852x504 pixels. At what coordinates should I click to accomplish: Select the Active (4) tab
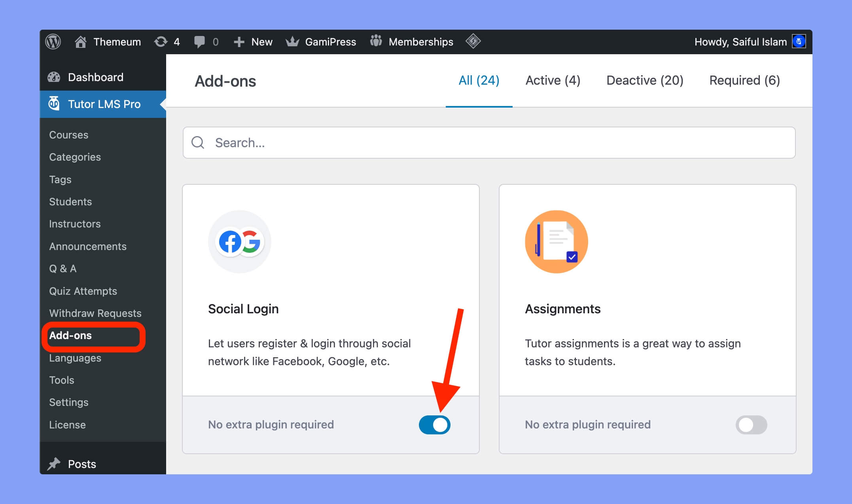pyautogui.click(x=552, y=80)
